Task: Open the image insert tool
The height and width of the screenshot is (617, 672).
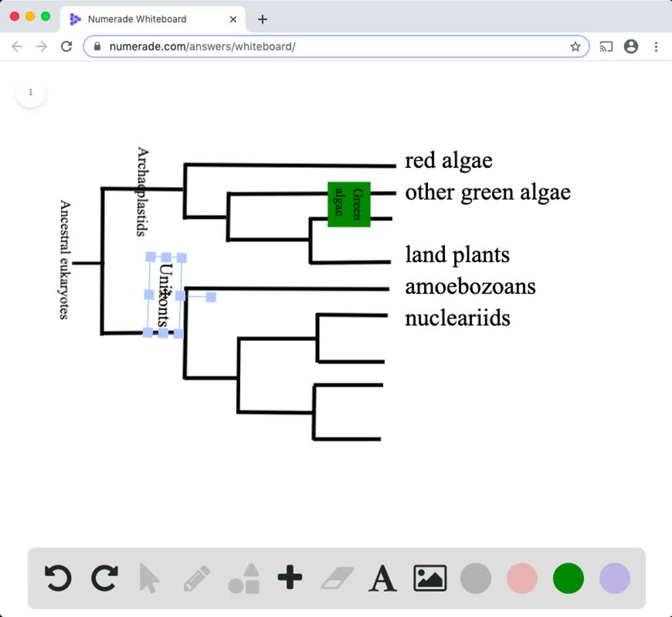Action: point(429,578)
